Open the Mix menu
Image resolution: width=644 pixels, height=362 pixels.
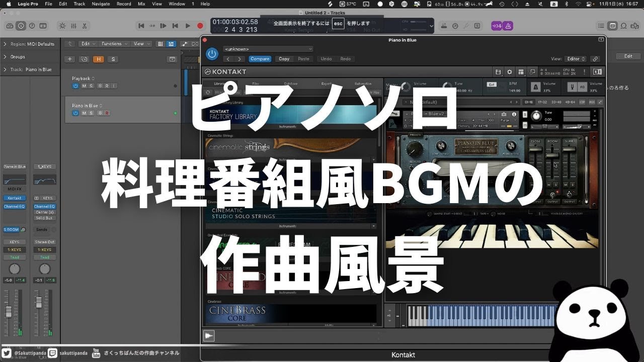pyautogui.click(x=141, y=4)
